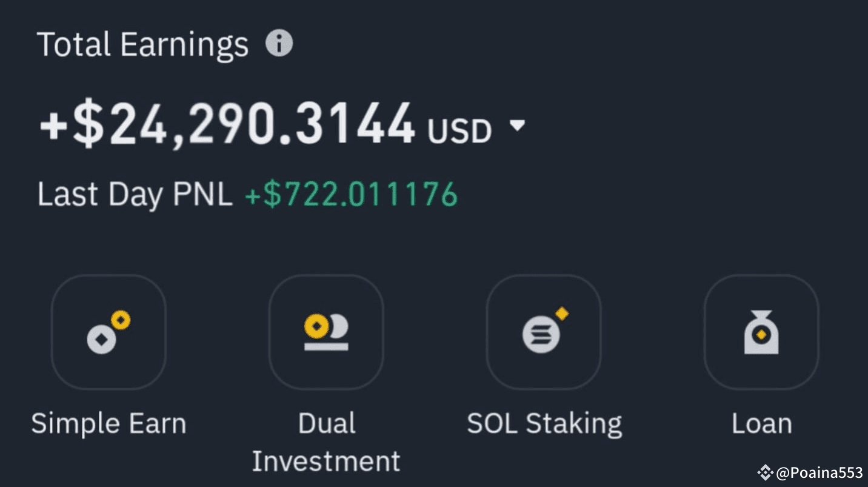
Task: Click the green +$722.011176 PNL value
Action: (x=351, y=195)
